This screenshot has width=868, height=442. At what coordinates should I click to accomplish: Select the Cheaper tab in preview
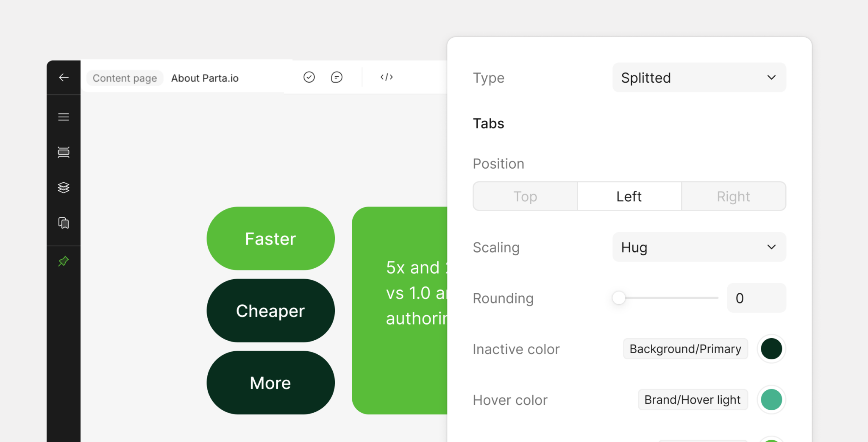click(x=270, y=311)
